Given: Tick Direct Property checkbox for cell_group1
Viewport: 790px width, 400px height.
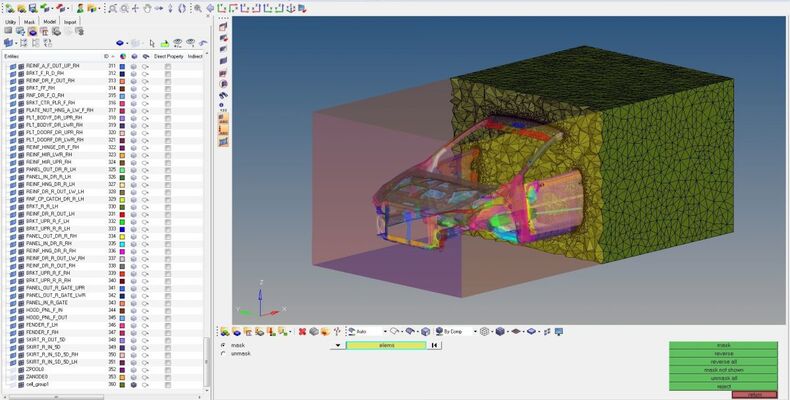Looking at the screenshot, I should (x=167, y=384).
